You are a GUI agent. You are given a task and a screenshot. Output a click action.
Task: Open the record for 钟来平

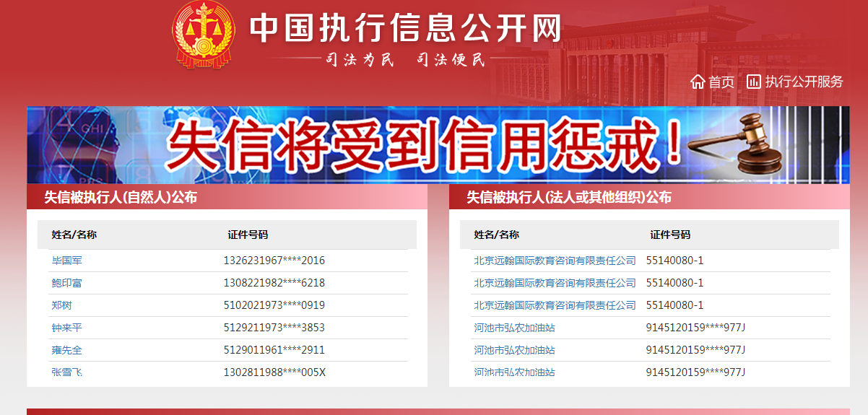[x=67, y=328]
